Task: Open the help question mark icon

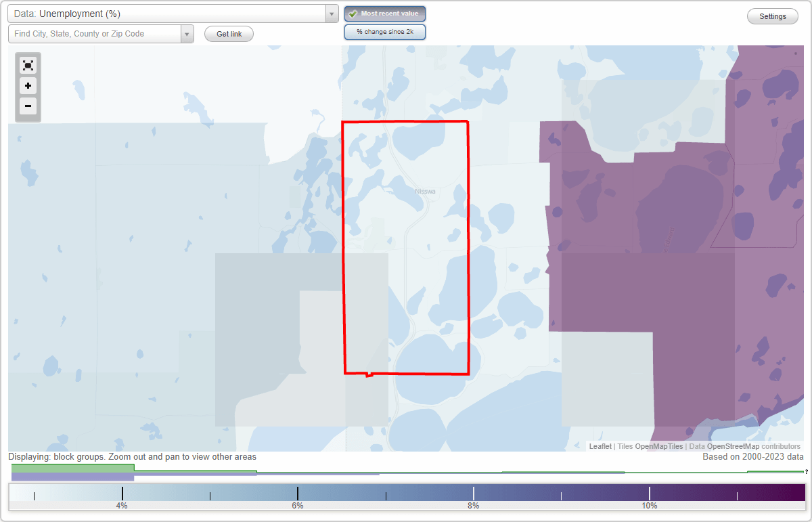Action: click(807, 473)
